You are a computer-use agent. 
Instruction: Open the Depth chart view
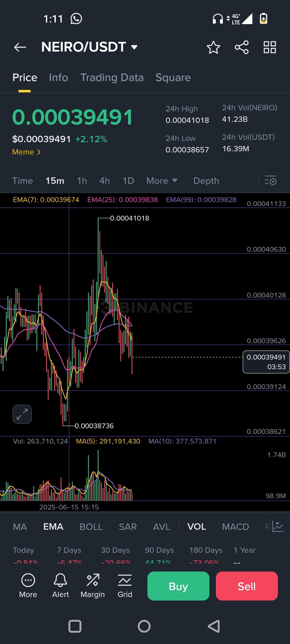click(206, 181)
